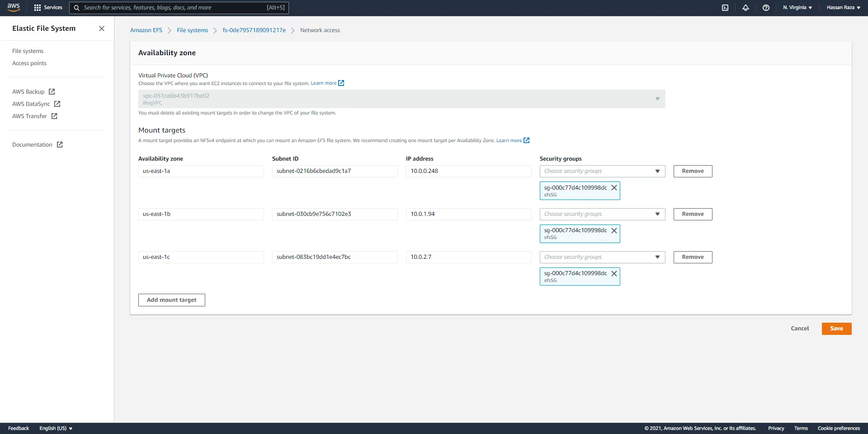Open security groups dropdown for us-east-1c
This screenshot has height=434, width=868.
[x=602, y=257]
